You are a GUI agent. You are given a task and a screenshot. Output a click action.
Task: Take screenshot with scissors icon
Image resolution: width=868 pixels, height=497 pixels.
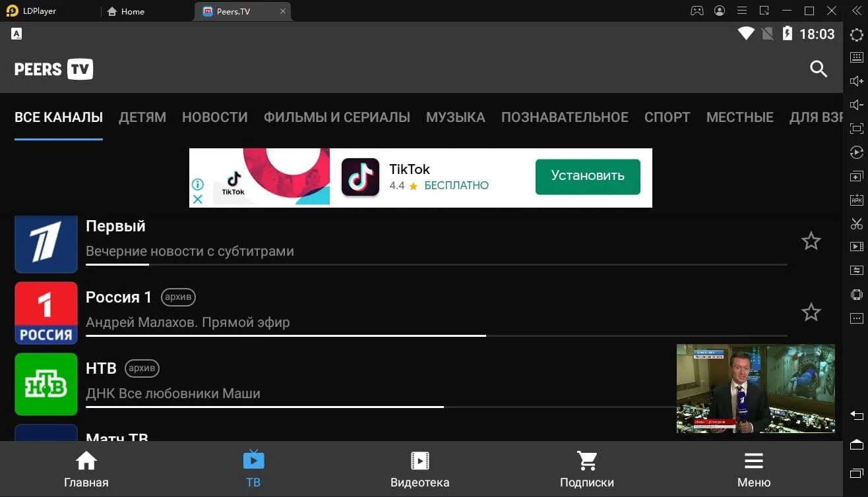coord(856,223)
